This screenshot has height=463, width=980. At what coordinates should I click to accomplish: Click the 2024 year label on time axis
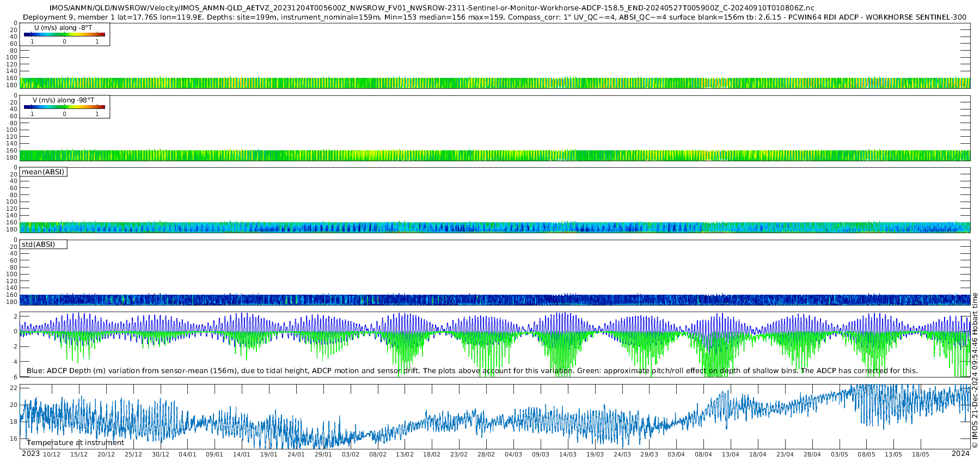click(960, 454)
